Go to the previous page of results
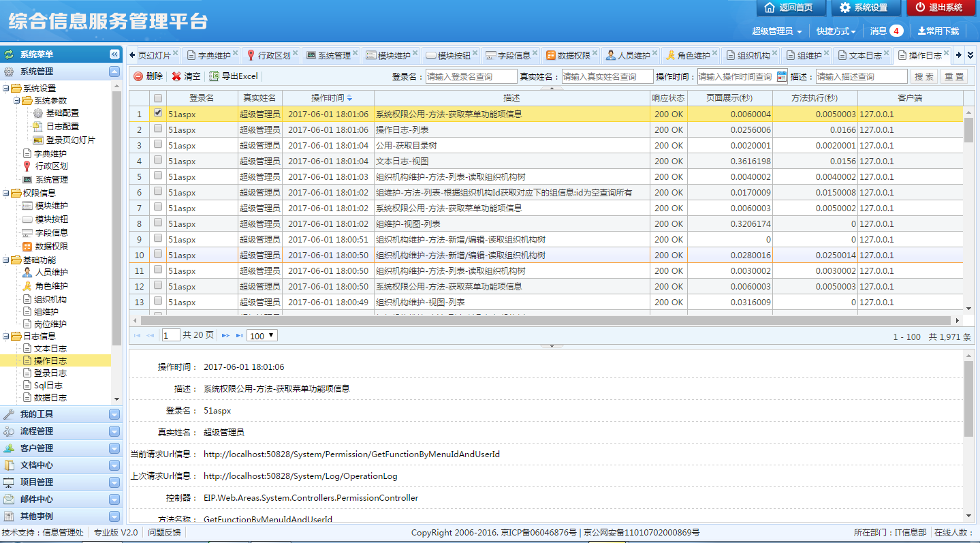Screen dimensions: 980x543 click(151, 336)
